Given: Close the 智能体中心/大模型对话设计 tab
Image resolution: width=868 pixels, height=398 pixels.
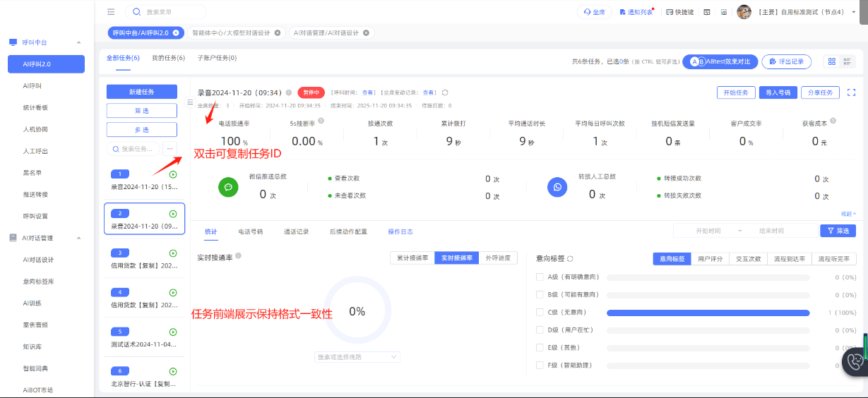Looking at the screenshot, I should pos(277,32).
